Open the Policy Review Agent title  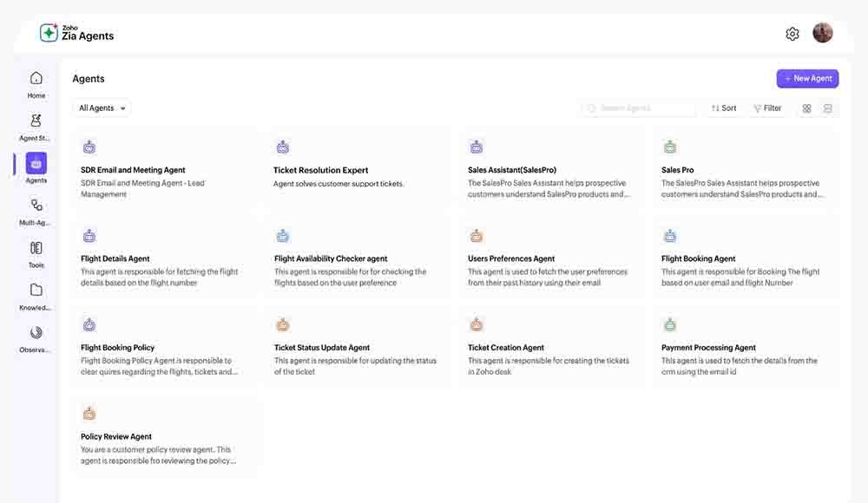116,436
